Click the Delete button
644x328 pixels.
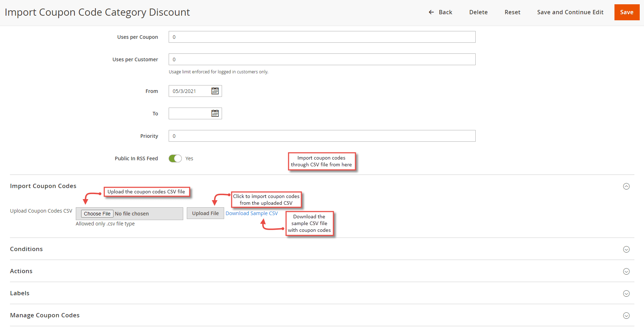pyautogui.click(x=478, y=12)
